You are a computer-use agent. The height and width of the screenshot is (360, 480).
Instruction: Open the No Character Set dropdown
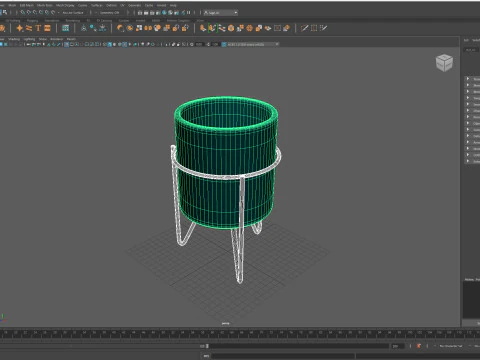point(451,346)
